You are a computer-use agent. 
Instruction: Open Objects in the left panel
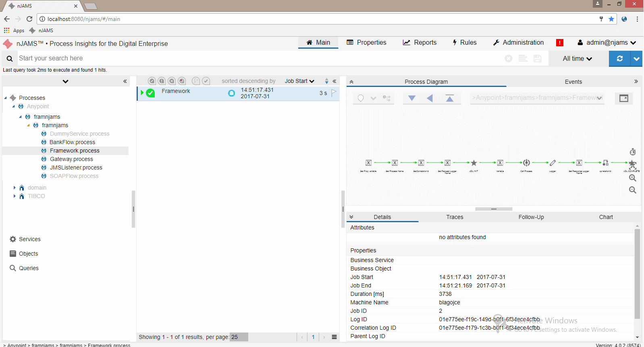(x=24, y=254)
